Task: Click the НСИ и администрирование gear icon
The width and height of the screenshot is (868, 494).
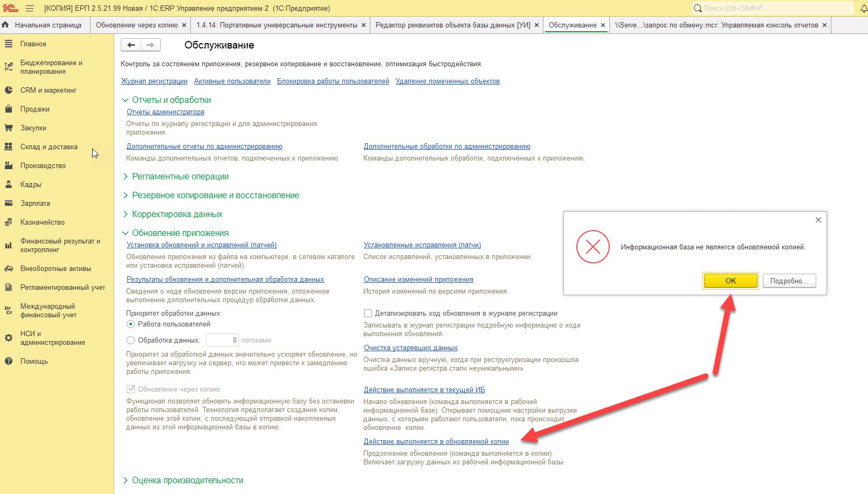Action: [9, 338]
